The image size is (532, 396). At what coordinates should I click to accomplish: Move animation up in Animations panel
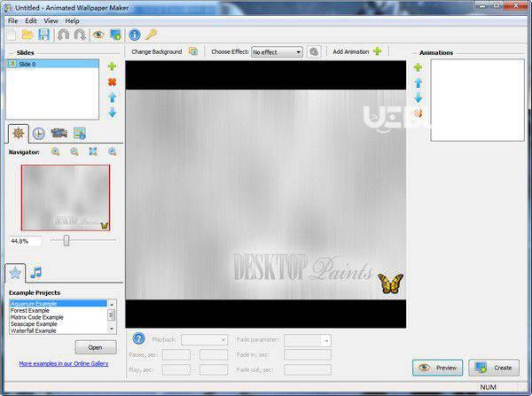419,82
